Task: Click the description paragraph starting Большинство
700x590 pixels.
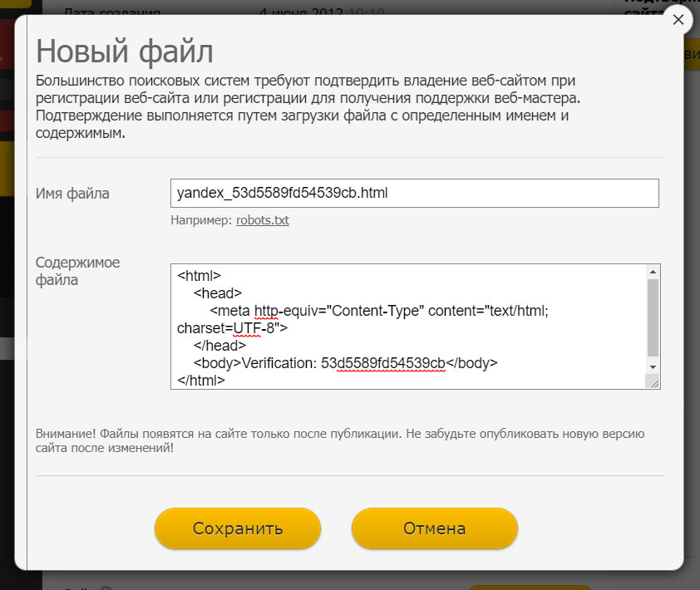Action: [x=308, y=106]
